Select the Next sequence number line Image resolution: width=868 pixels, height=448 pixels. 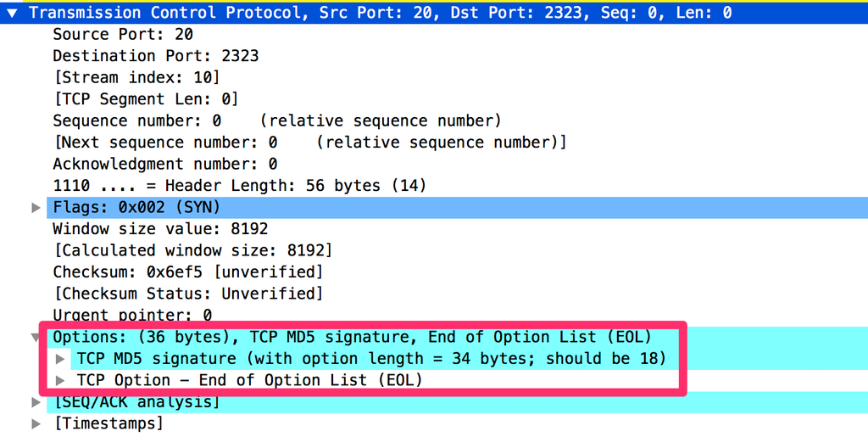(x=310, y=143)
